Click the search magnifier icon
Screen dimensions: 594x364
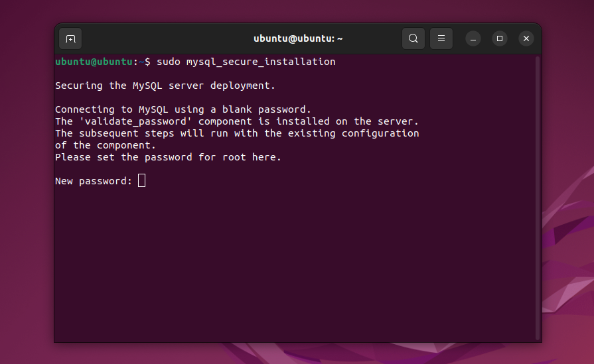[413, 38]
